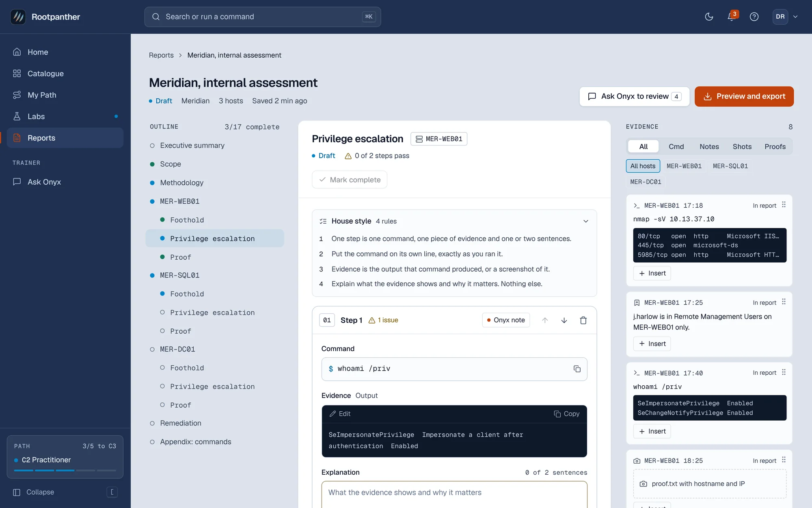This screenshot has height=508, width=812.
Task: Open Catalogue from the sidebar
Action: tap(65, 74)
